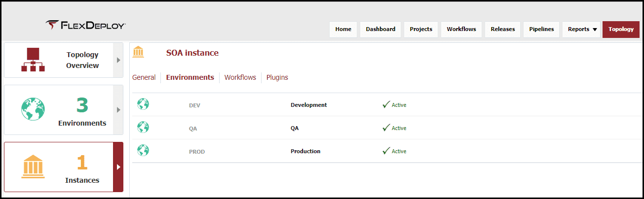Click the Topology Overview label

click(82, 60)
